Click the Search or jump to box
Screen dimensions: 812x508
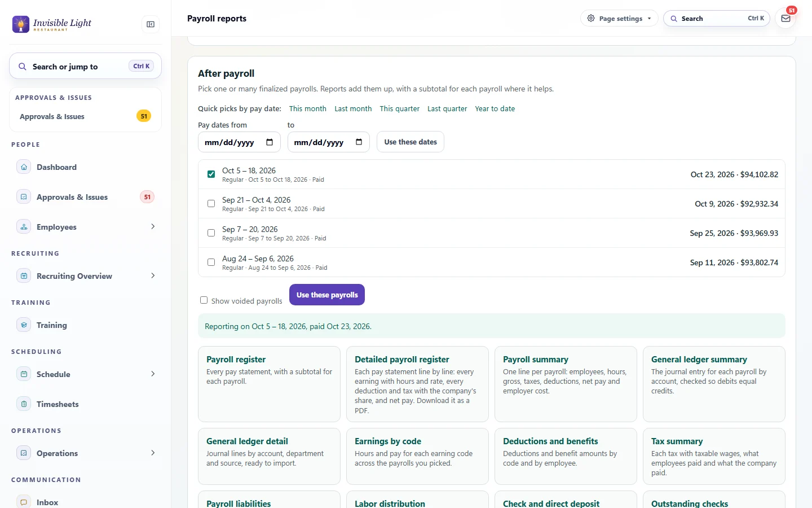[86, 66]
